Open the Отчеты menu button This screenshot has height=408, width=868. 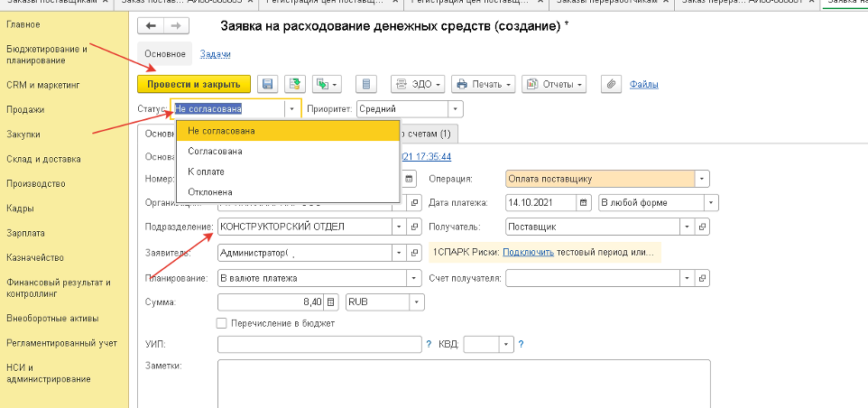coord(554,84)
